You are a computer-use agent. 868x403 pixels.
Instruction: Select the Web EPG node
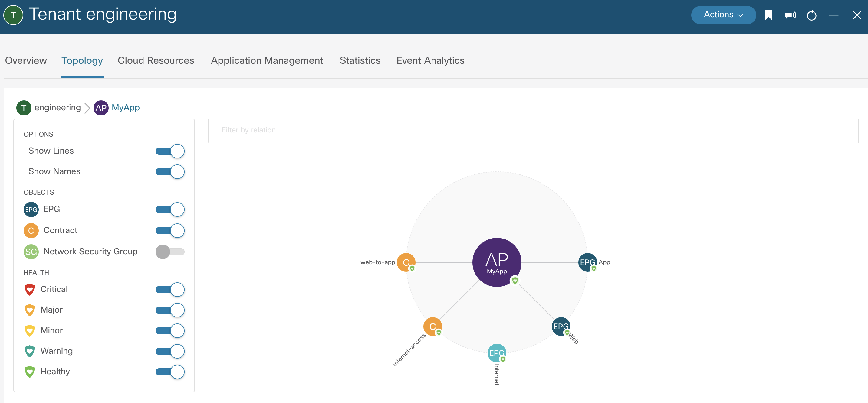coord(561,326)
